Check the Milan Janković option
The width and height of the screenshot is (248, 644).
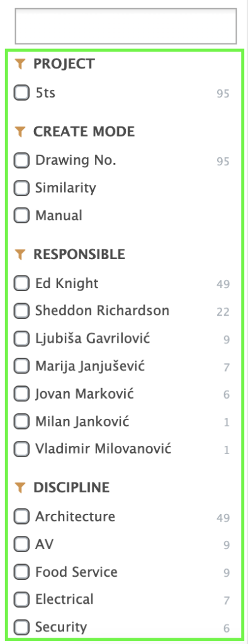(21, 421)
